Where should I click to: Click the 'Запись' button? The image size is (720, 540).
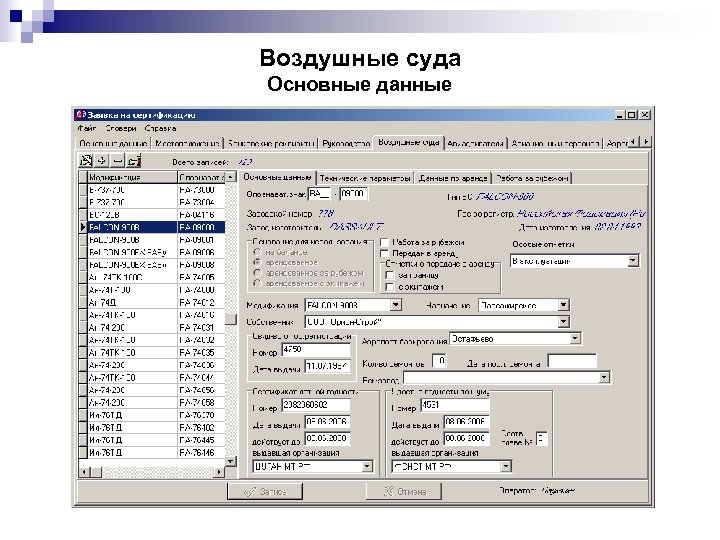(x=265, y=491)
